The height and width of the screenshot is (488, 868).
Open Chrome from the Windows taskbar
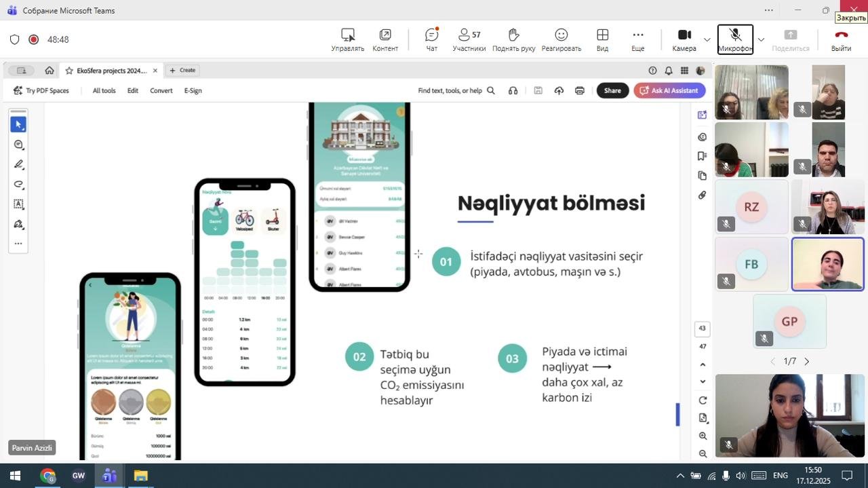(47, 476)
